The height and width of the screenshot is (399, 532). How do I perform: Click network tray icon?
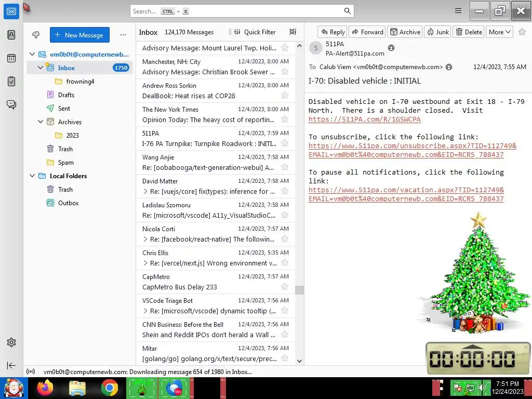[470, 388]
